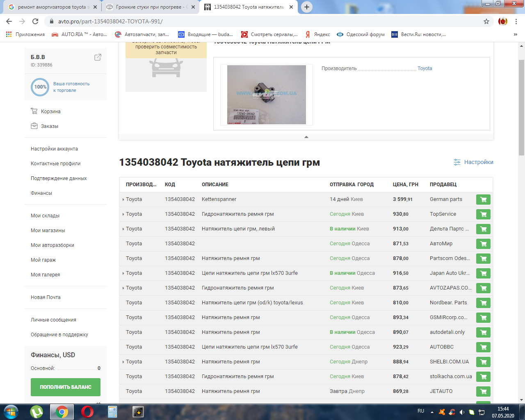Open uTorrent from the taskbar
This screenshot has height=420, width=525.
[37, 411]
